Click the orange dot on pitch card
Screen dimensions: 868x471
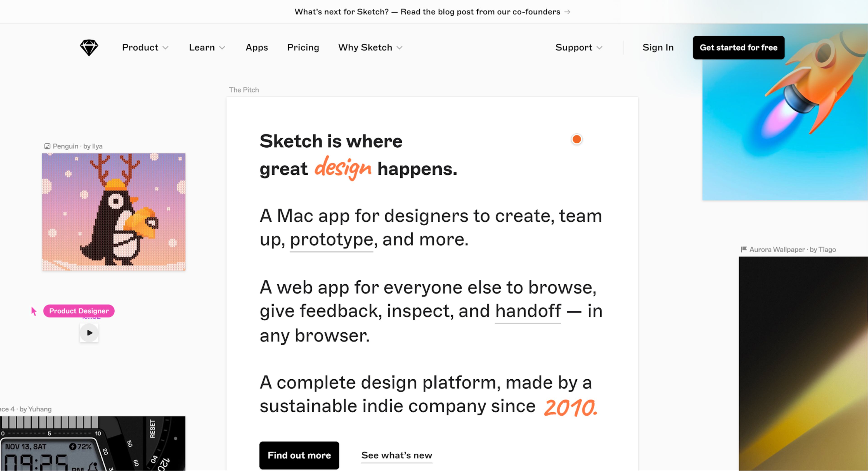[x=577, y=139]
